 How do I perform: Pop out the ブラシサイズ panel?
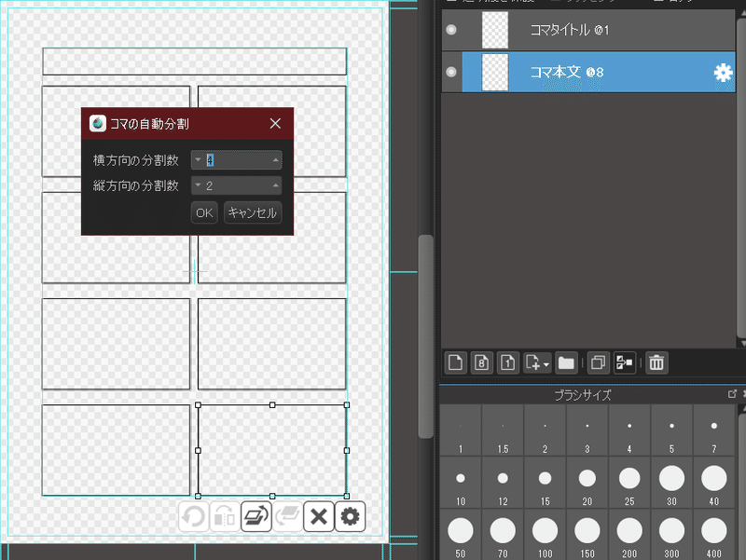point(732,393)
